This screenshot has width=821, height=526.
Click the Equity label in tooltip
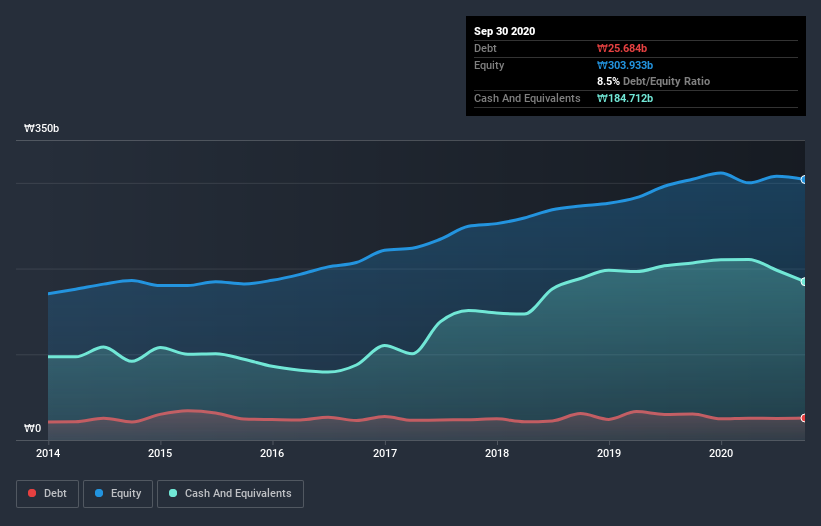[489, 65]
